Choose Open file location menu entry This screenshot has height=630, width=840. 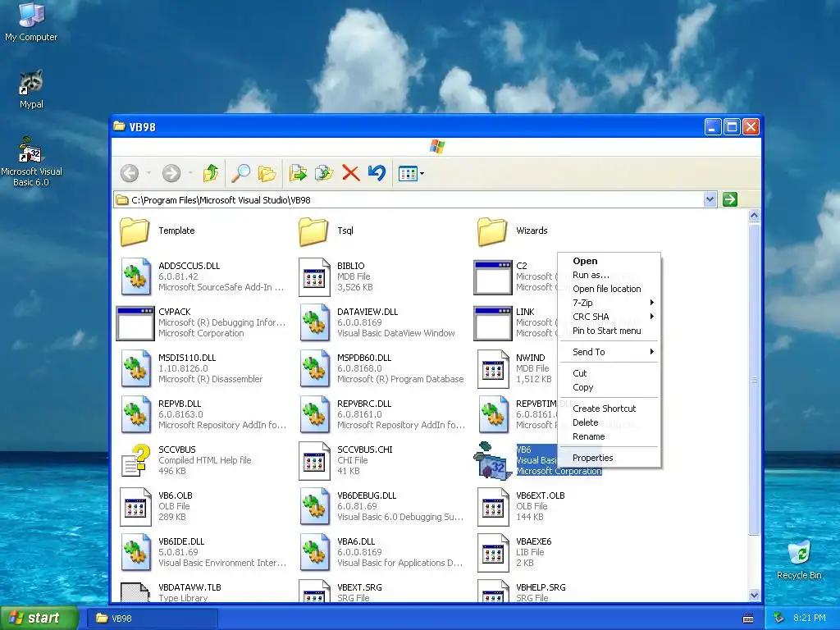[609, 289]
